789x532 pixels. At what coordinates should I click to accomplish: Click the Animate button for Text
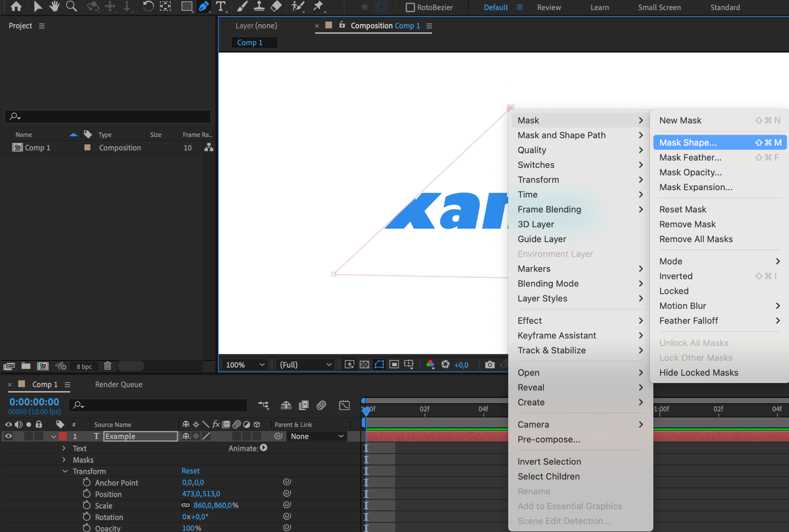[263, 448]
